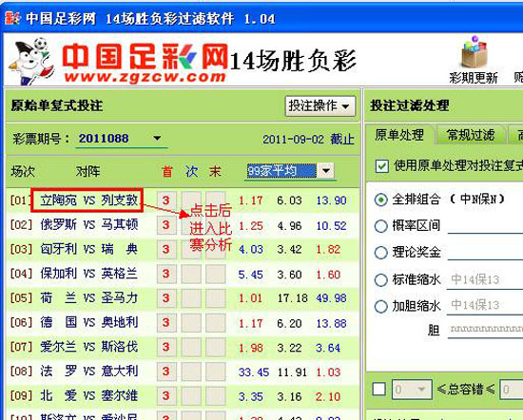The image size is (523, 420).
Task: Click the mascot logo of 中国足彩网
Action: pos(31,62)
